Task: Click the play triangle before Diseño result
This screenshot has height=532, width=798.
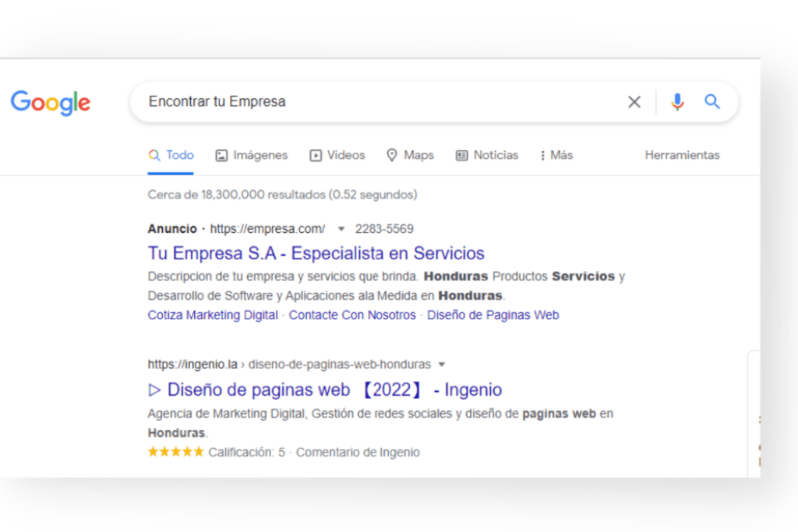Action: [x=154, y=389]
